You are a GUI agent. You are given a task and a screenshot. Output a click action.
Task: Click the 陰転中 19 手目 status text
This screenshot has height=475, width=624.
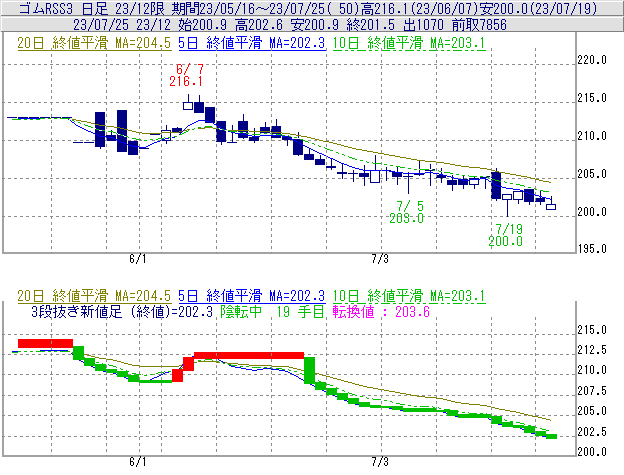click(x=273, y=311)
